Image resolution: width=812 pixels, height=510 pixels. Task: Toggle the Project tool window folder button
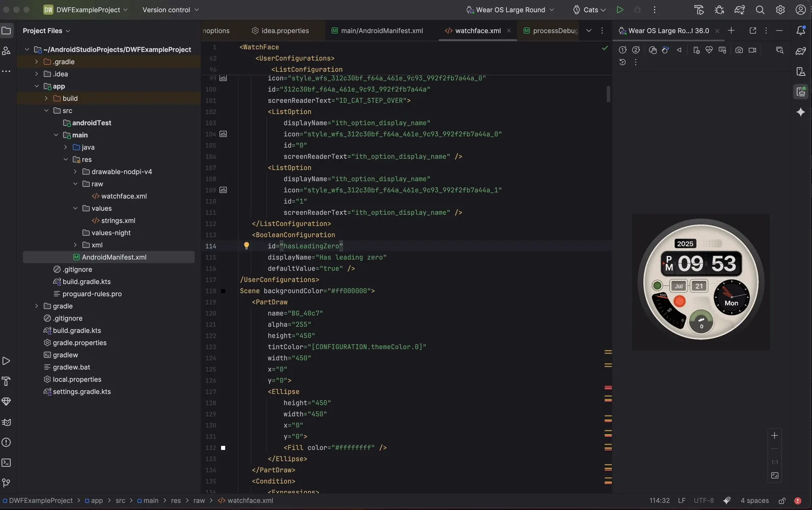(6, 31)
